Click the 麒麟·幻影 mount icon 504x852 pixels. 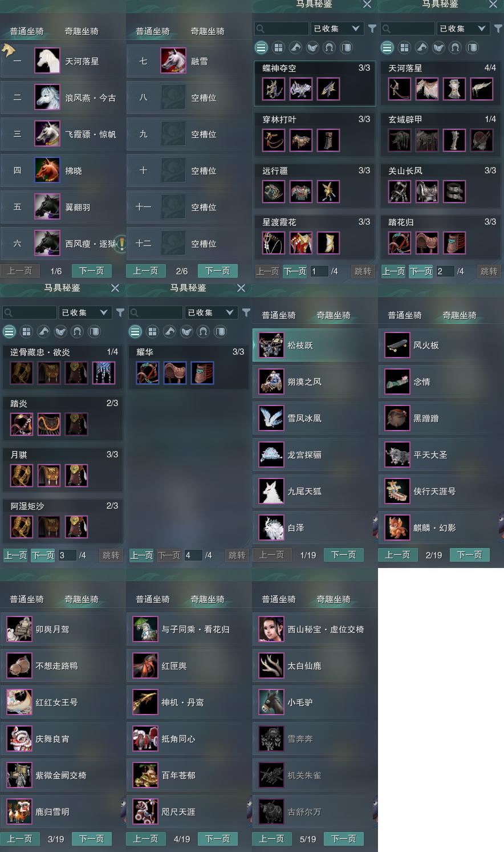(397, 528)
